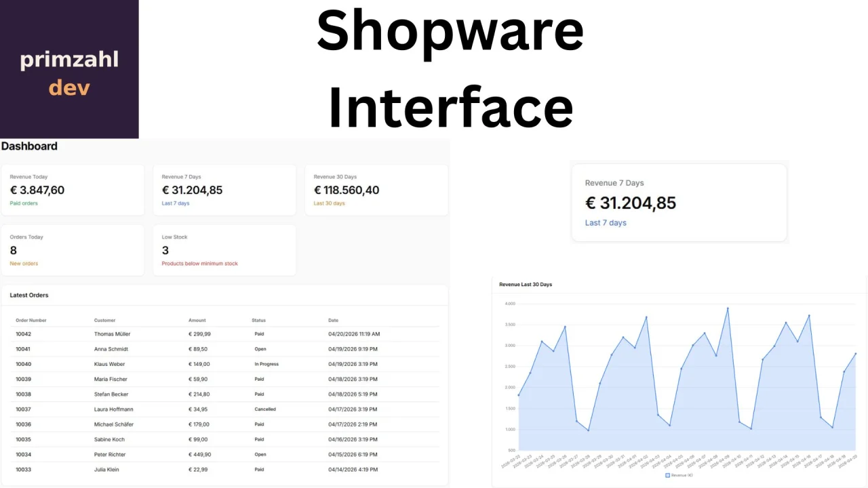
Task: Click the 500 y-axis label
Action: point(511,450)
